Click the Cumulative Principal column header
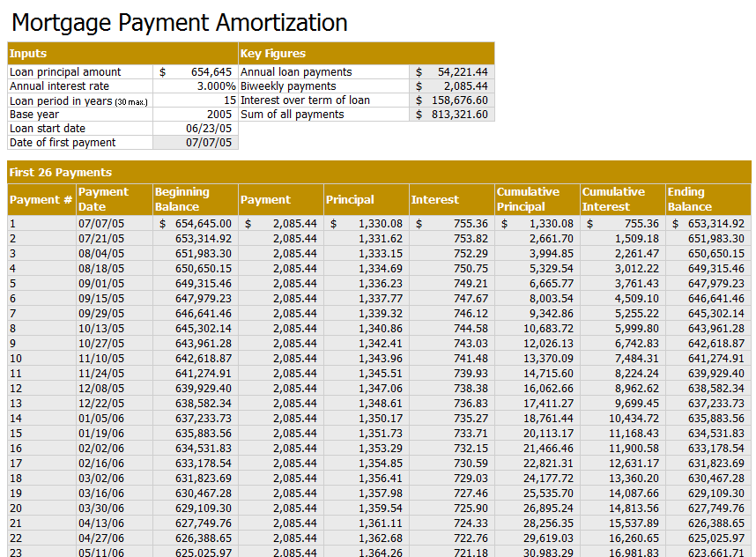 tap(537, 199)
